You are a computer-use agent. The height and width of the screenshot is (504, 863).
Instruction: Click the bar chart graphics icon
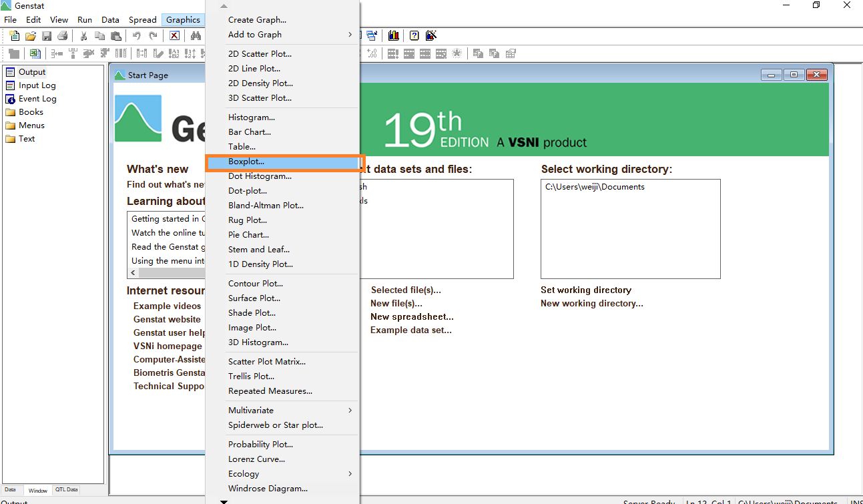pos(393,36)
